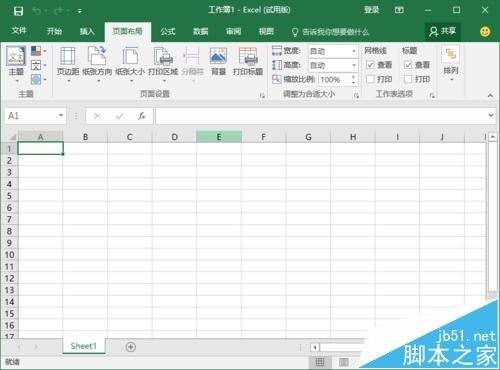Toggle Gridlines View (查看) checkbox
Image resolution: width=500 pixels, height=370 pixels.
[x=370, y=65]
